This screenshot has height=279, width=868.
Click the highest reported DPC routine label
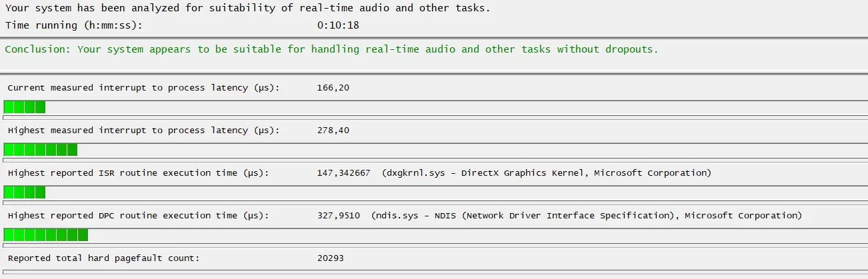[x=138, y=216]
